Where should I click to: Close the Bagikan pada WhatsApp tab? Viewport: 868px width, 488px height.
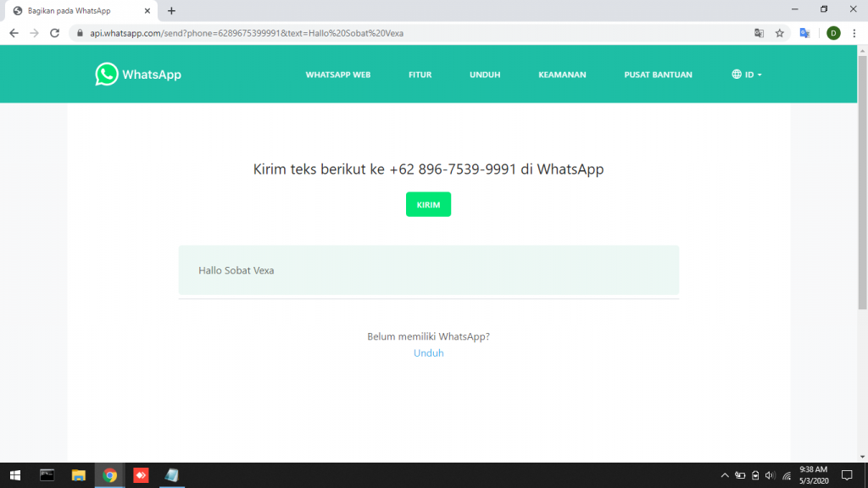coord(147,10)
